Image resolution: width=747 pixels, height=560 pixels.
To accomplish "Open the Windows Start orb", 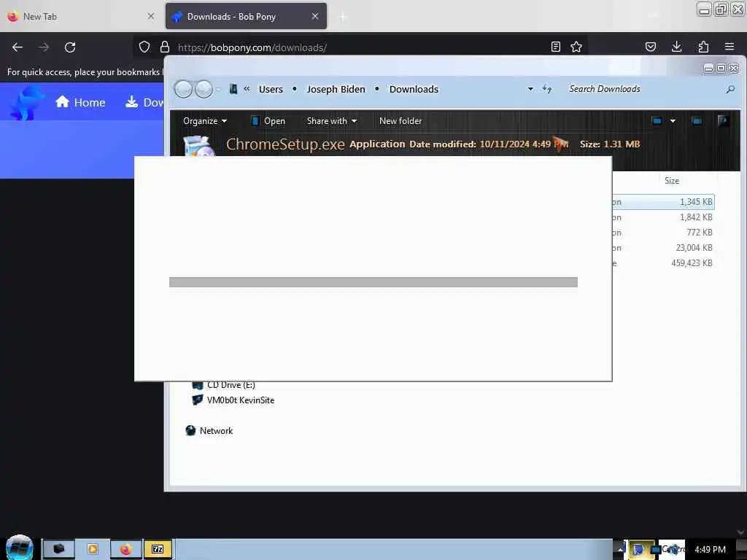I will pyautogui.click(x=20, y=548).
